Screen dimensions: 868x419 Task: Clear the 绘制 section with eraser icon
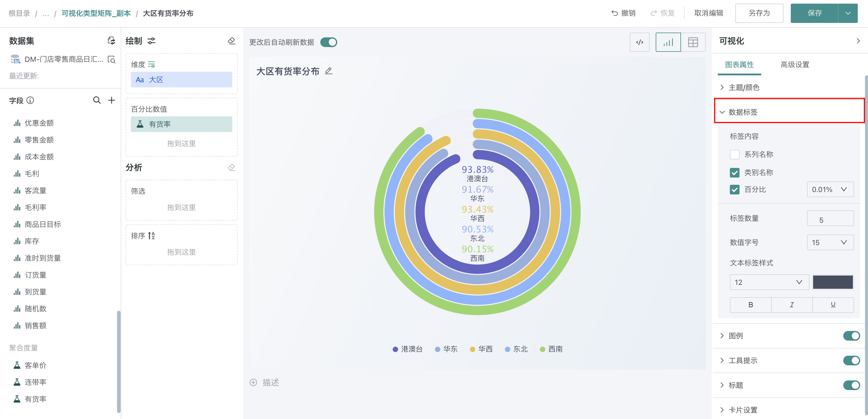tap(232, 41)
